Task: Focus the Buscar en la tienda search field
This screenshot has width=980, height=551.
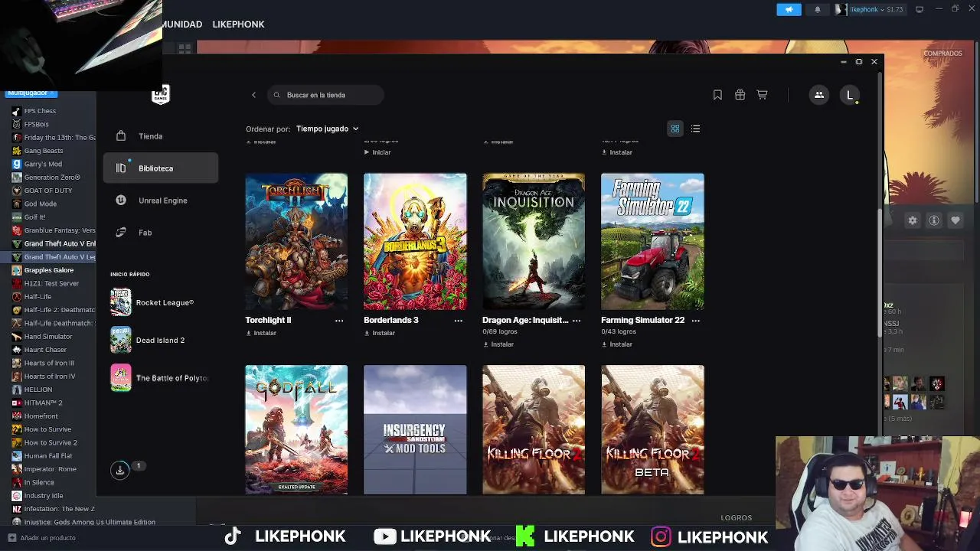Action: [325, 95]
